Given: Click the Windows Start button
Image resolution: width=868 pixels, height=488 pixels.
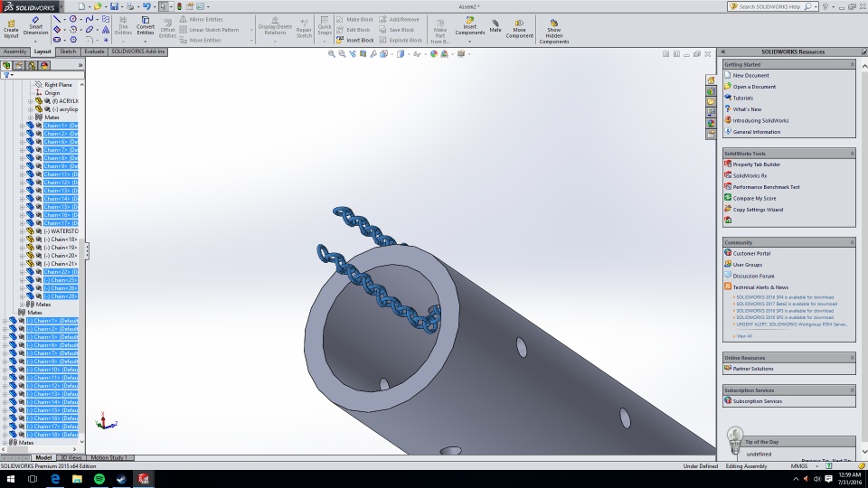Looking at the screenshot, I should click(10, 479).
